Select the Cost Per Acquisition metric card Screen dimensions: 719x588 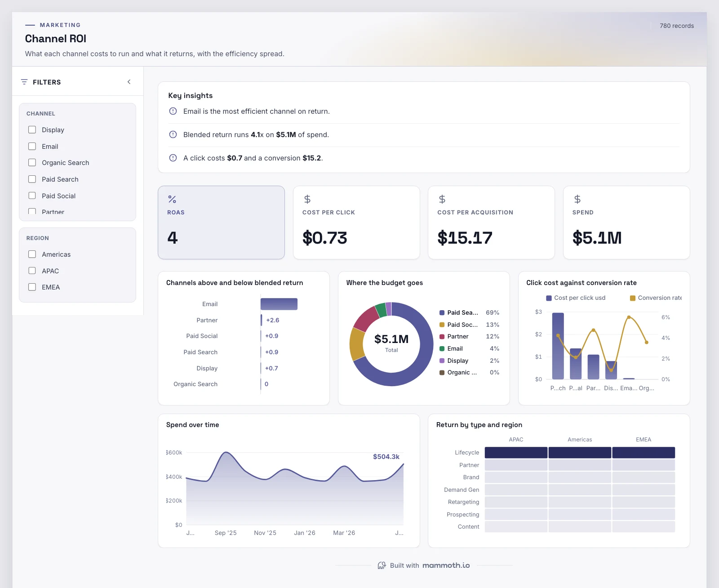[x=491, y=223]
